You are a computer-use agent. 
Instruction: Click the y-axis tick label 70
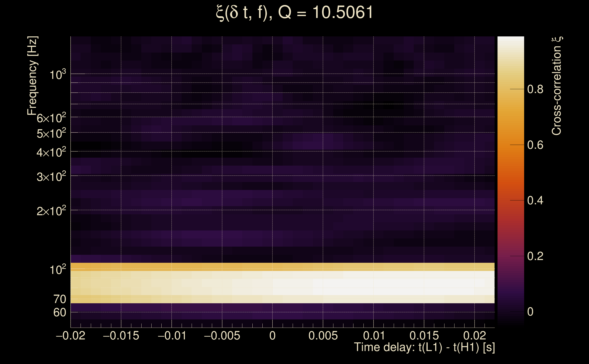[x=59, y=299]
